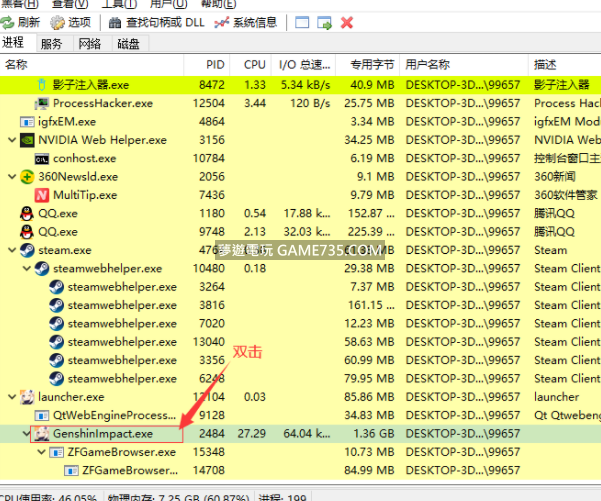Sort by the CPU column header
The image size is (601, 501).
click(x=255, y=65)
